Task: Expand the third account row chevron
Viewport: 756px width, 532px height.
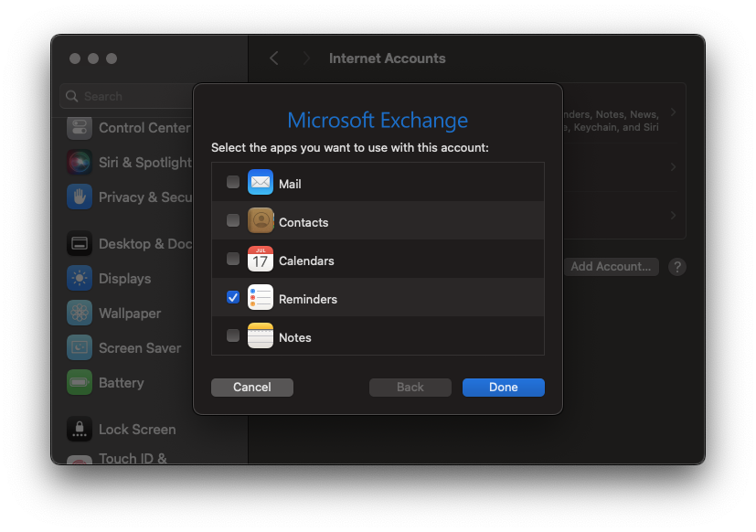Action: coord(674,216)
